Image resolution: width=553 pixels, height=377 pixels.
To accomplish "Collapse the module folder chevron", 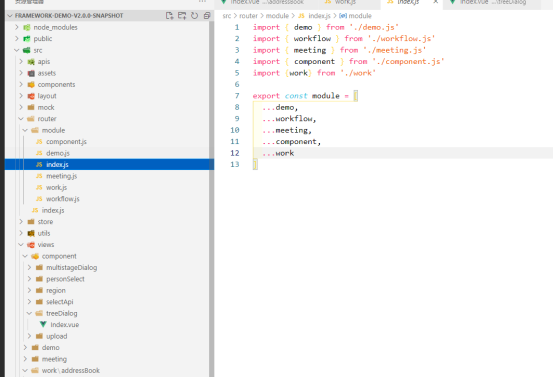I will (25, 130).
